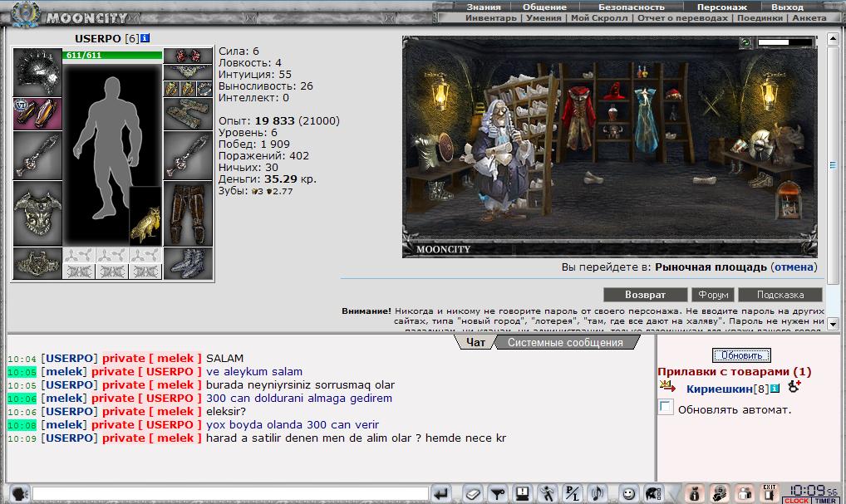Open Кириешкин's character info icon
The width and height of the screenshot is (846, 504).
[775, 389]
